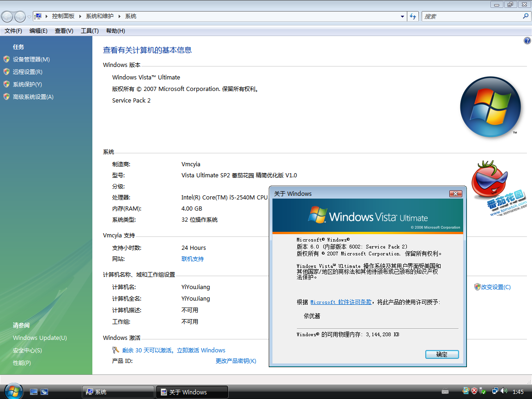532x399 pixels.
Task: Open Microsoft 软件许可条款 link in dialog
Action: pyautogui.click(x=341, y=302)
